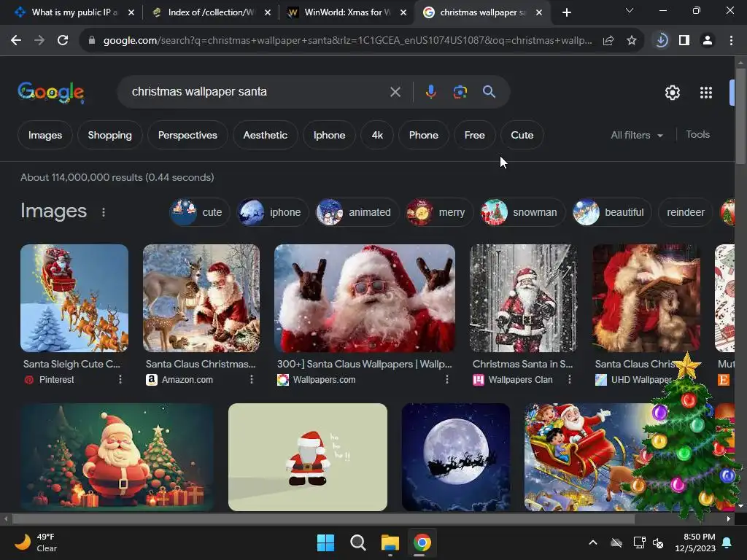Open a new browser tab
The width and height of the screenshot is (747, 560).
click(x=566, y=12)
